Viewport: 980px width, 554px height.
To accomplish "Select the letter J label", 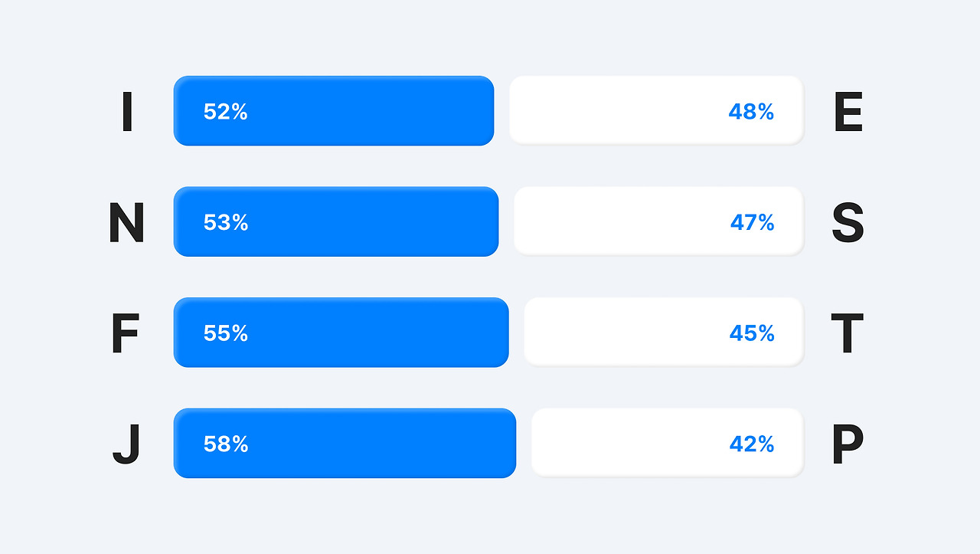I will point(126,444).
